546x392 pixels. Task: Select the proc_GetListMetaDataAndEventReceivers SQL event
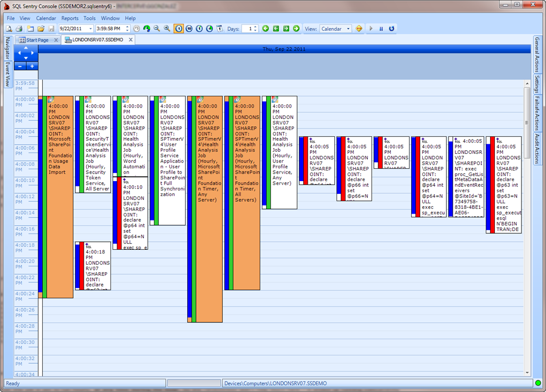click(466, 177)
